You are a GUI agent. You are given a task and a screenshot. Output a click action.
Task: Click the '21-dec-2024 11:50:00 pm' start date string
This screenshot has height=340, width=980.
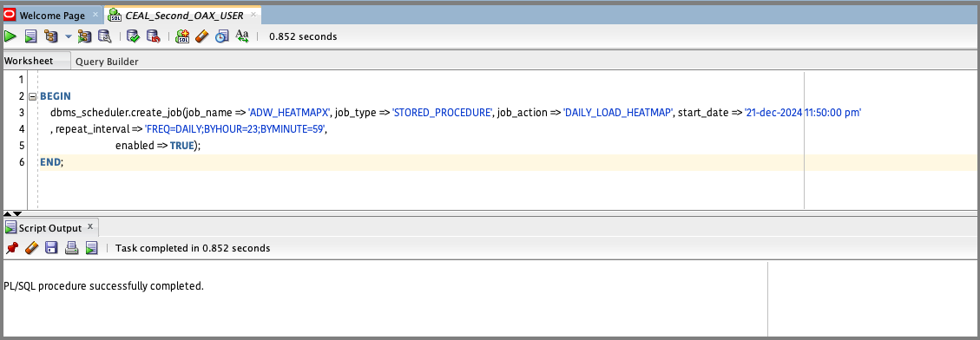click(x=803, y=113)
